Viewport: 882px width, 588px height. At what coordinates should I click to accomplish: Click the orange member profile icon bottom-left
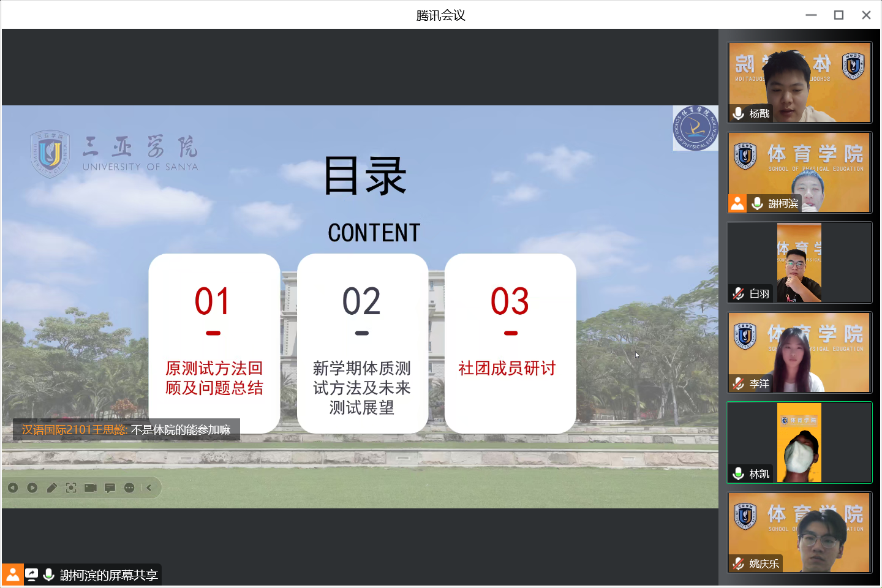pyautogui.click(x=13, y=575)
